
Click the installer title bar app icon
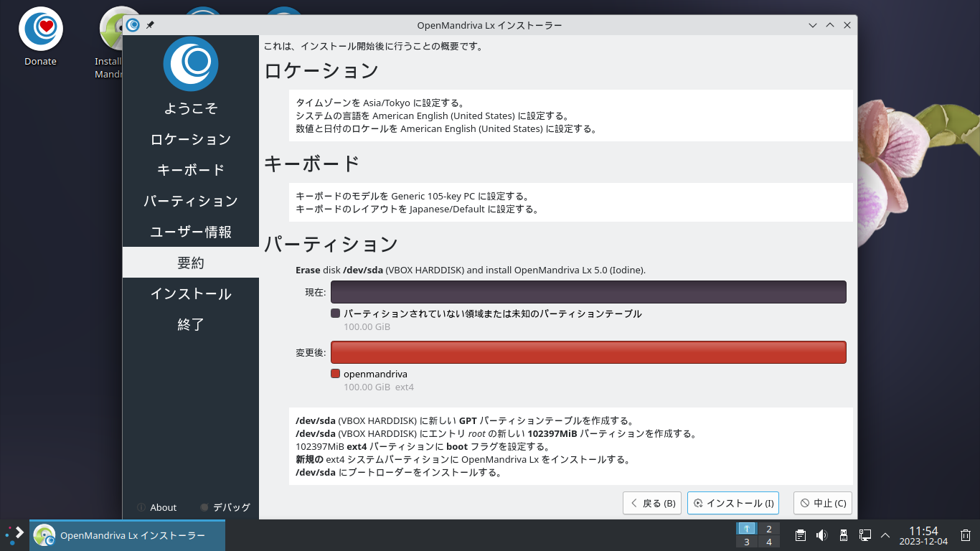pos(133,25)
